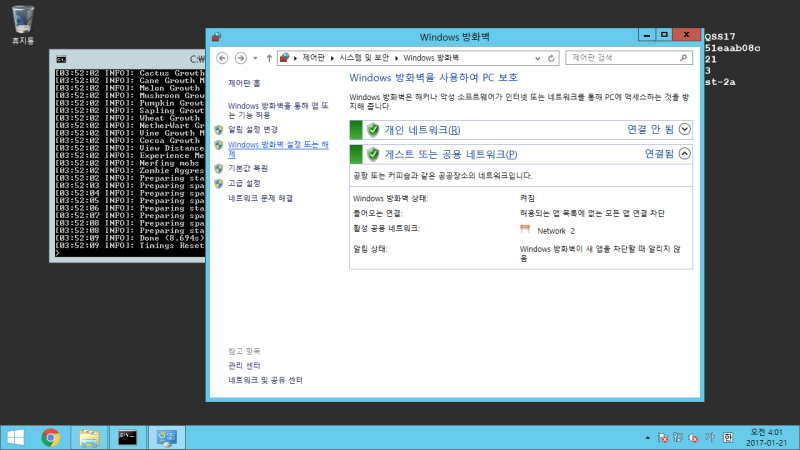The height and width of the screenshot is (450, 800).
Task: Open the Recycle Bin on desktop
Action: [22, 24]
